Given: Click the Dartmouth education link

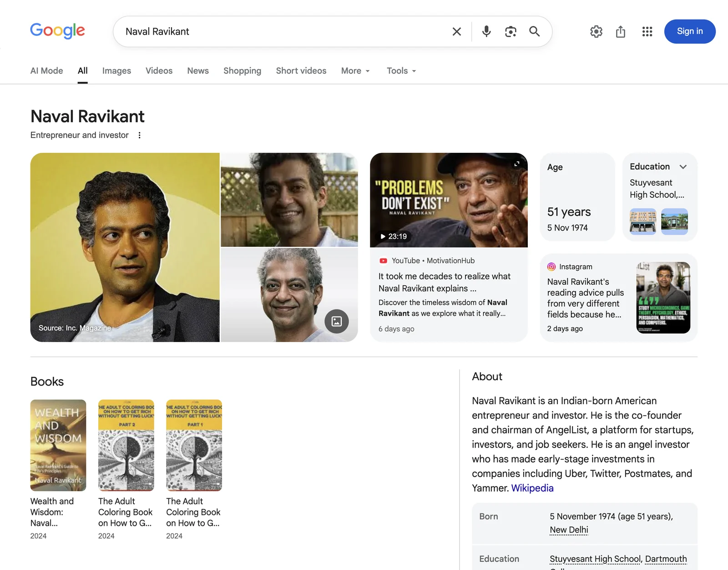Looking at the screenshot, I should (x=666, y=559).
